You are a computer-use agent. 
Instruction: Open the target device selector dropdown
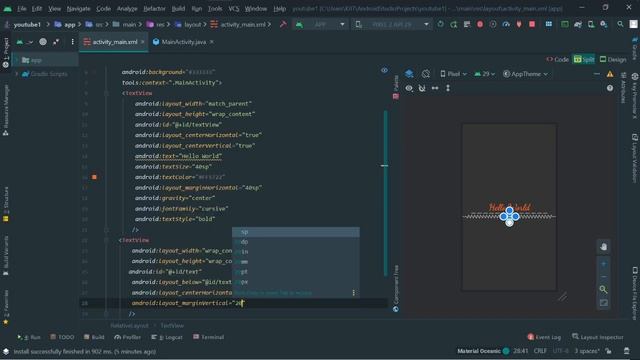(392, 24)
